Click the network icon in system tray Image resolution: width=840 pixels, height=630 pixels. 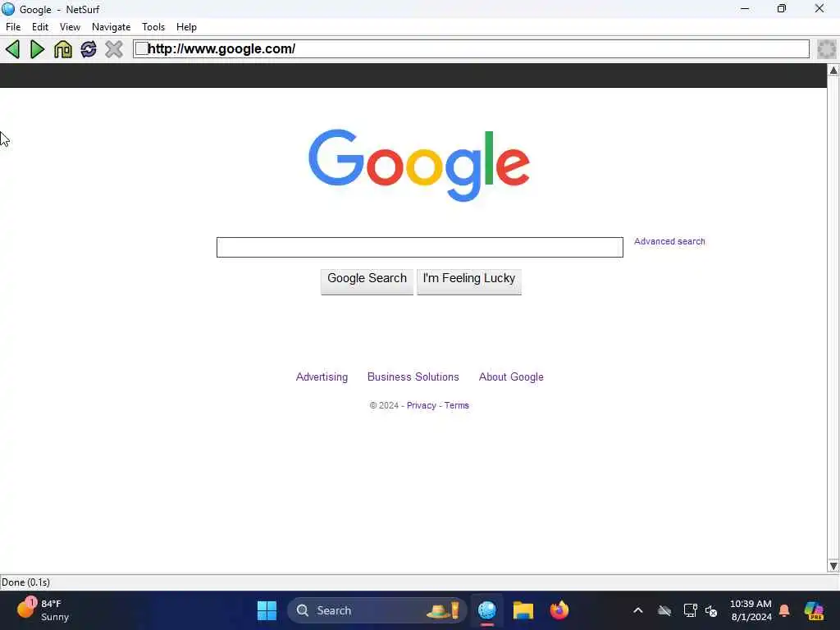click(690, 610)
